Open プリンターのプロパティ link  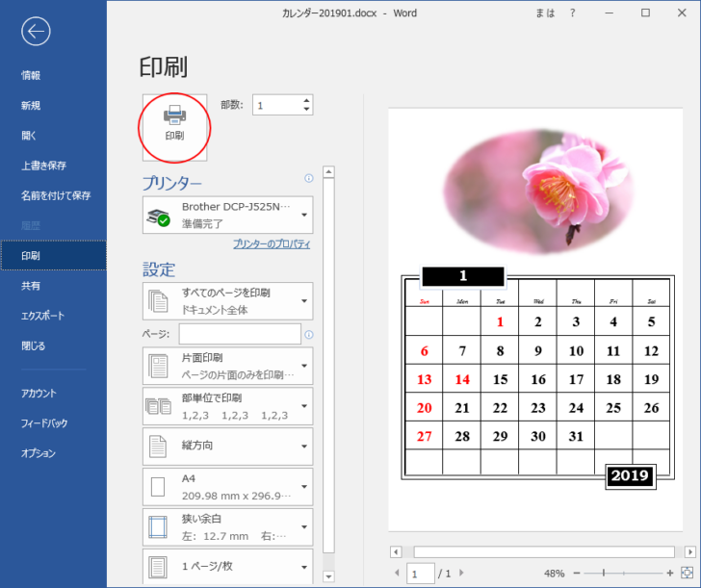tap(272, 244)
